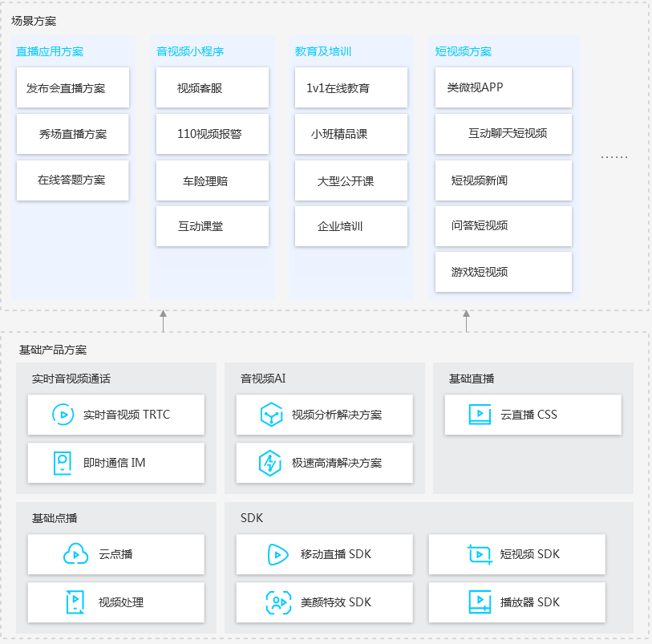Viewport: 652px width, 644px height.
Task: Click the 短视频方案 column heading
Action: tap(464, 51)
